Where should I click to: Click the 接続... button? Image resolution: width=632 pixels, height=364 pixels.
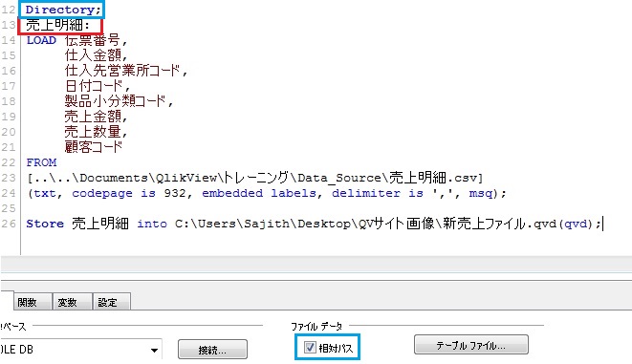[x=212, y=350]
